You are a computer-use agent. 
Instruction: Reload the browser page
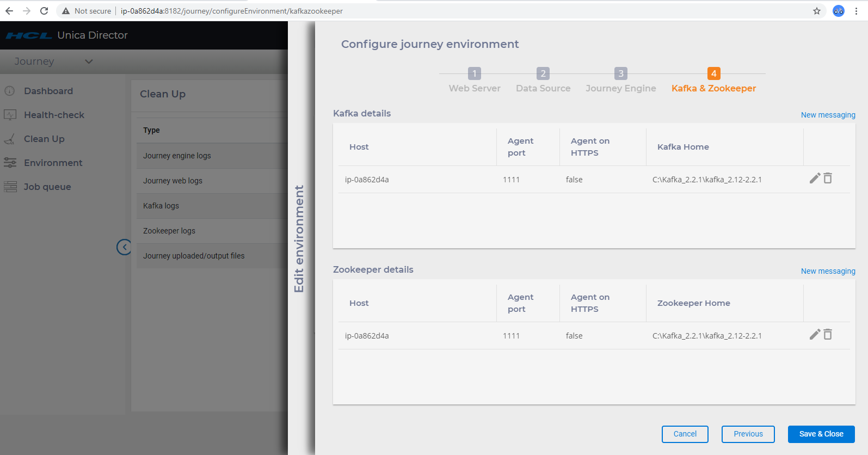(44, 11)
